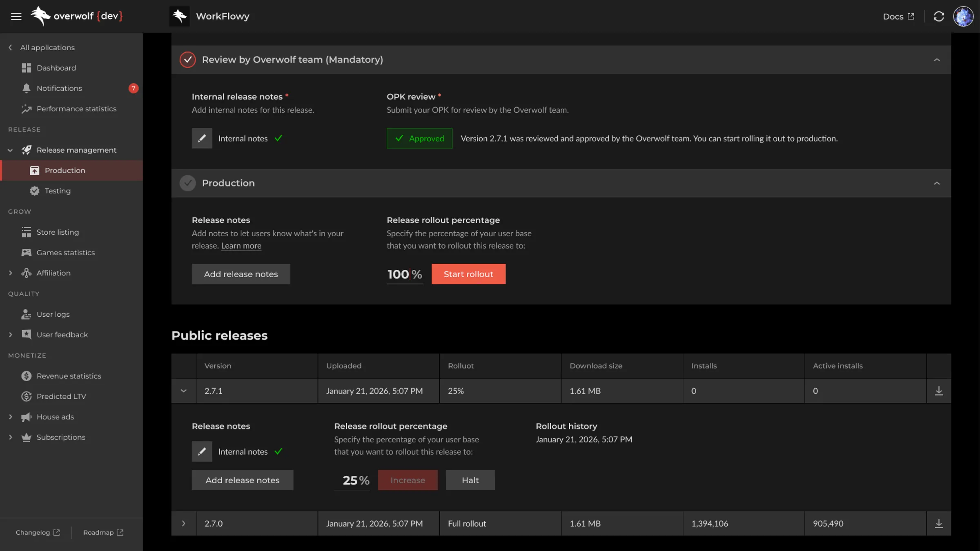Click the Approved status badge
The image size is (980, 551).
[419, 138]
